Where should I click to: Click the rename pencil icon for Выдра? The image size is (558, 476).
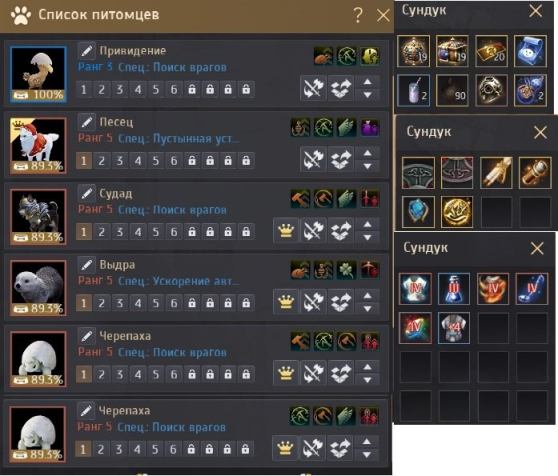(86, 265)
